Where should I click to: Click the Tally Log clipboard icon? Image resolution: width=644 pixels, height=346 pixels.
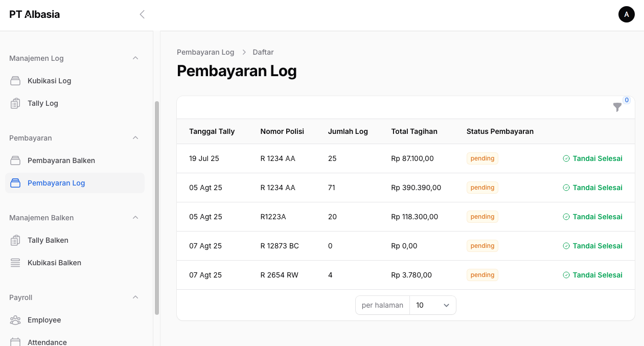15,103
